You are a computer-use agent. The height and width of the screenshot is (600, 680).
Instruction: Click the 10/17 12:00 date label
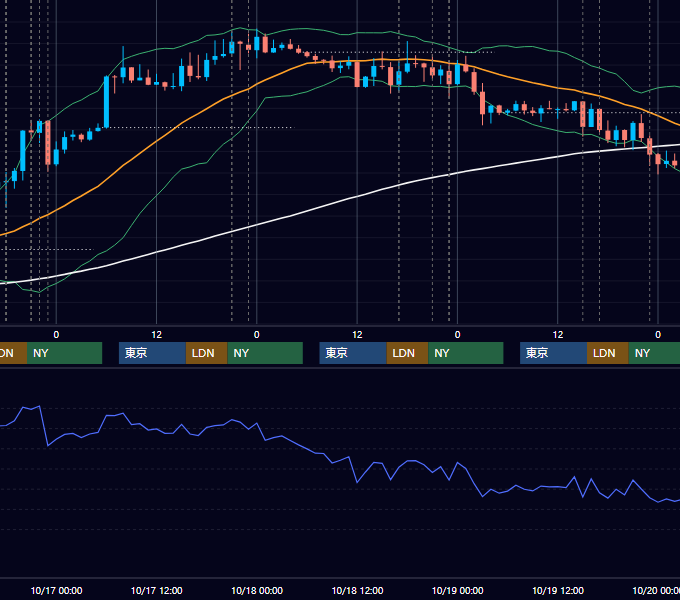click(x=157, y=590)
